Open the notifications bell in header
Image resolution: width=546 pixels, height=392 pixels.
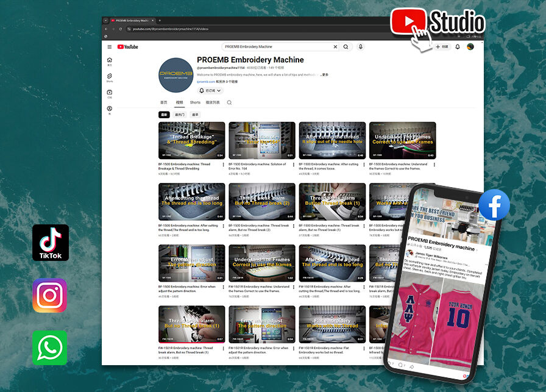(458, 47)
